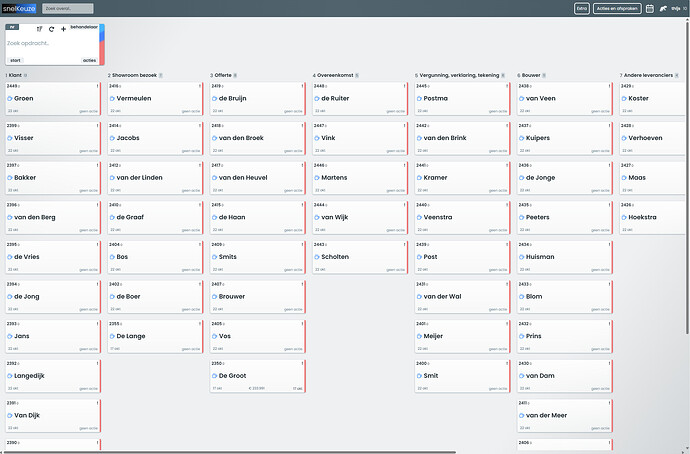Click the blue icon beside Jacobs
The height and width of the screenshot is (454, 690).
112,138
